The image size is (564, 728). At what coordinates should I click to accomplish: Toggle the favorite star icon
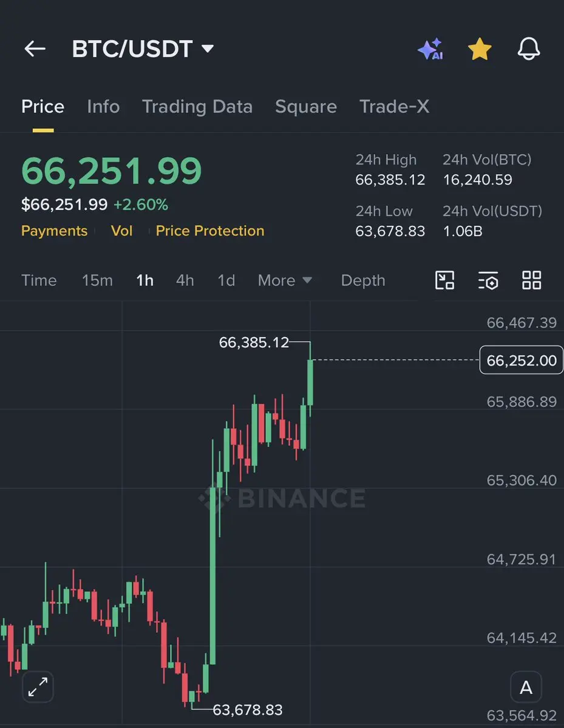pos(480,49)
